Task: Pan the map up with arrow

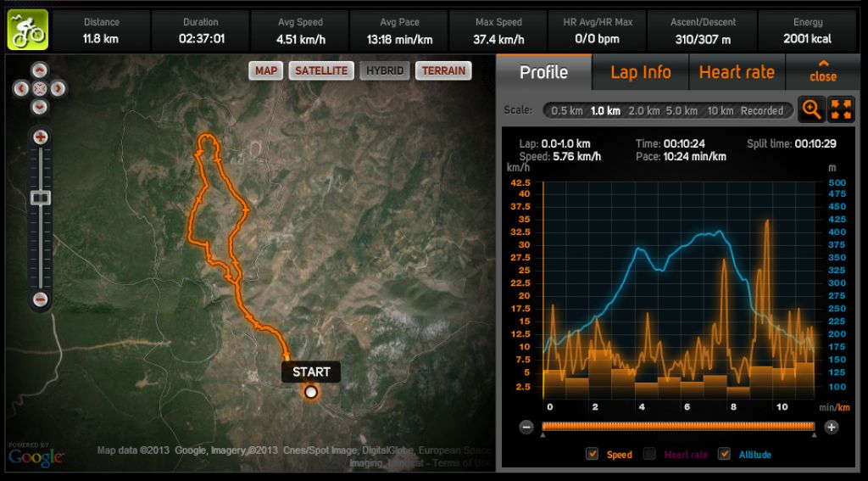Action: tap(39, 70)
